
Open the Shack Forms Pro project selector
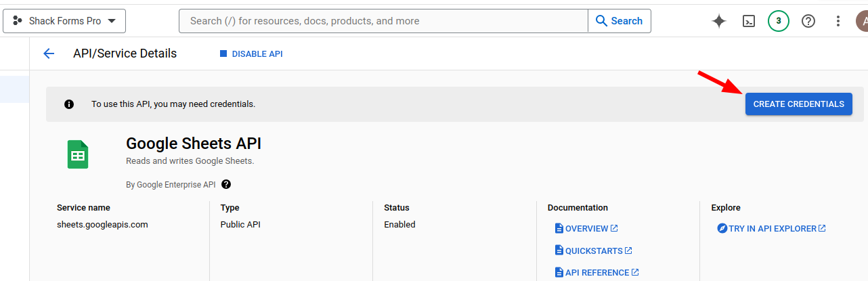pos(64,21)
